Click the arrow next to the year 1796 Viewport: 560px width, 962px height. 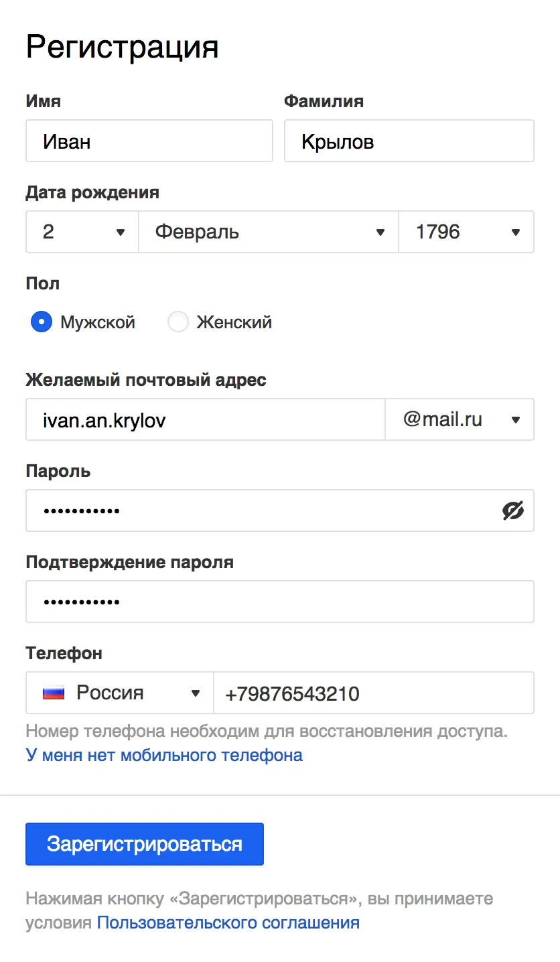click(x=516, y=232)
